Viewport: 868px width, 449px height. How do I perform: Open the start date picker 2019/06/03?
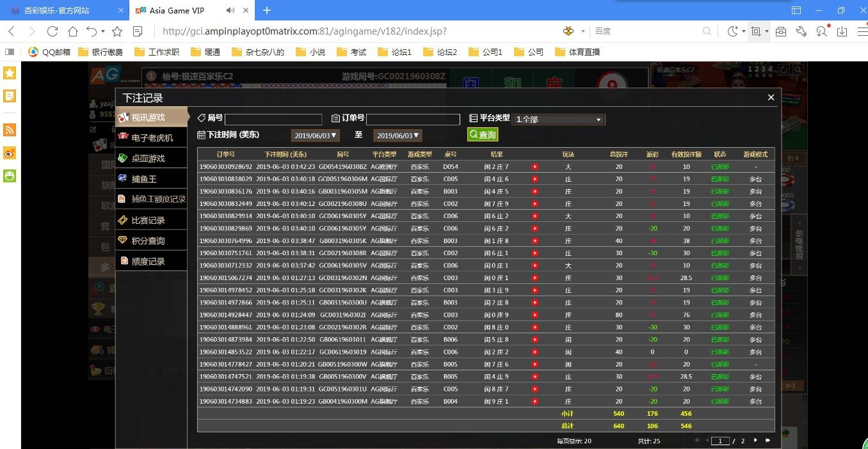[315, 136]
